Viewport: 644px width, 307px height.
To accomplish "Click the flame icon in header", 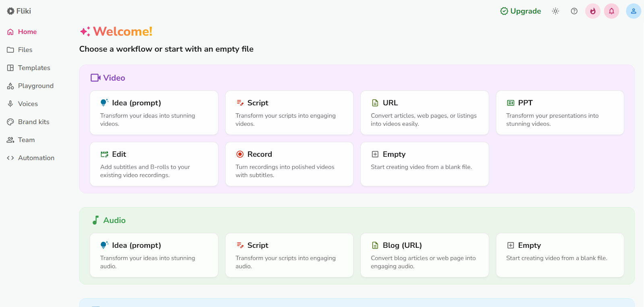I will [x=593, y=11].
